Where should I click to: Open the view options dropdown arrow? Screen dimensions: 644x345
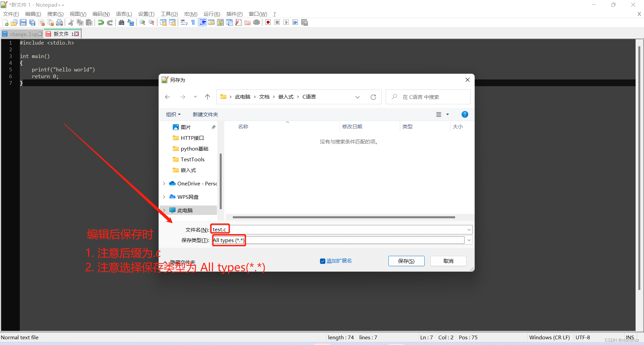tap(447, 114)
